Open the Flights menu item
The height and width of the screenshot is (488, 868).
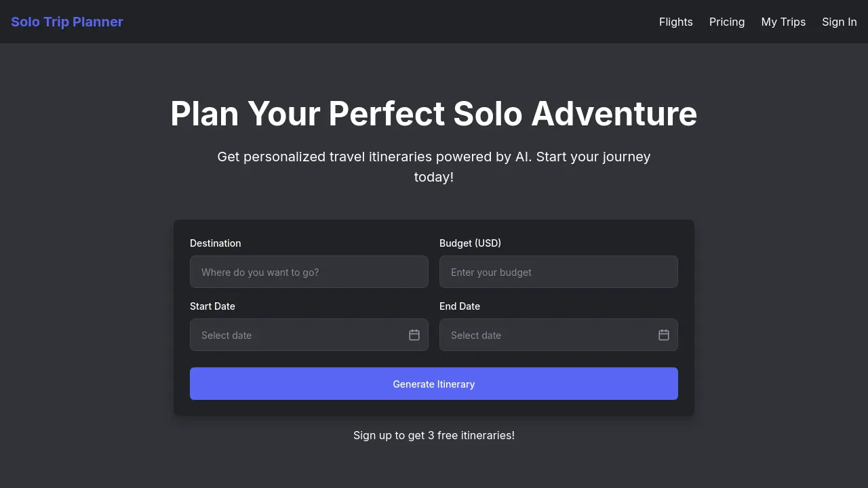[x=675, y=22]
